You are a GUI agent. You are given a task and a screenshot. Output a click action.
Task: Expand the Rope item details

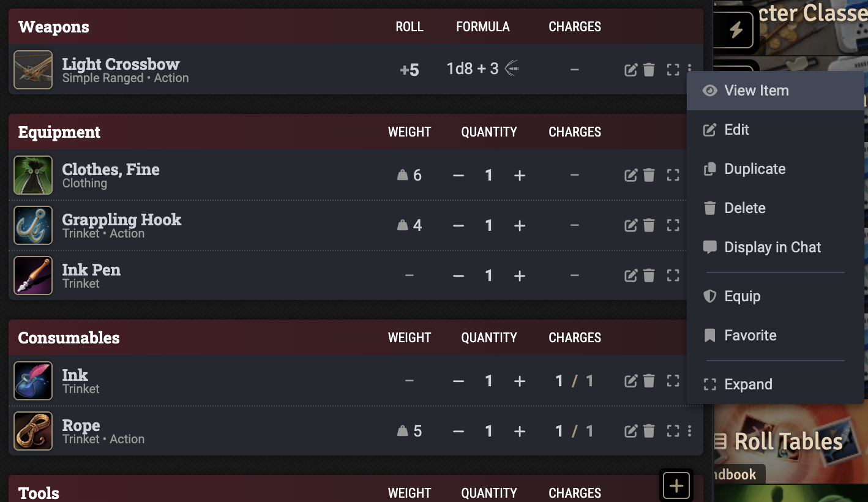673,431
